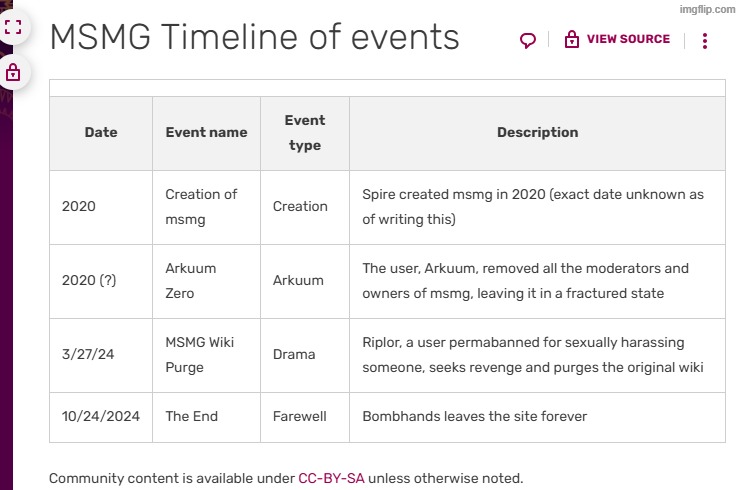
Task: Select the Creation of msmg cell
Action: [201, 207]
